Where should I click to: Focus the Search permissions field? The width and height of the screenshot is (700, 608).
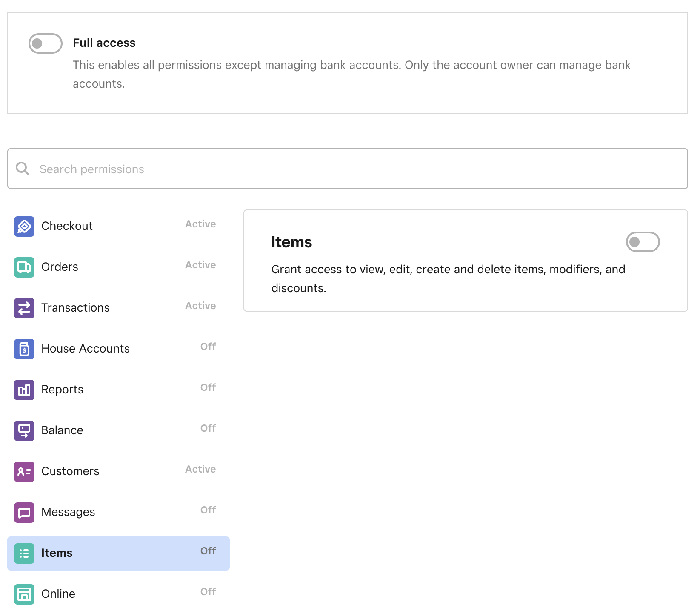point(348,169)
